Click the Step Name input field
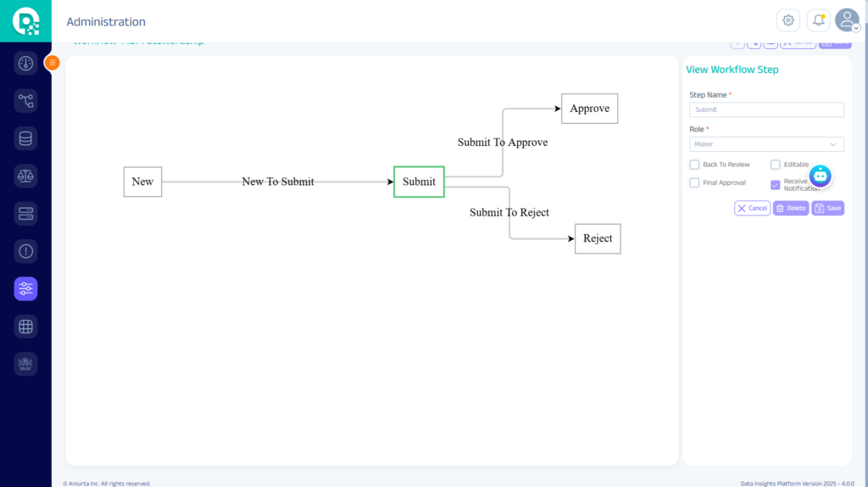The width and height of the screenshot is (868, 487). 766,109
